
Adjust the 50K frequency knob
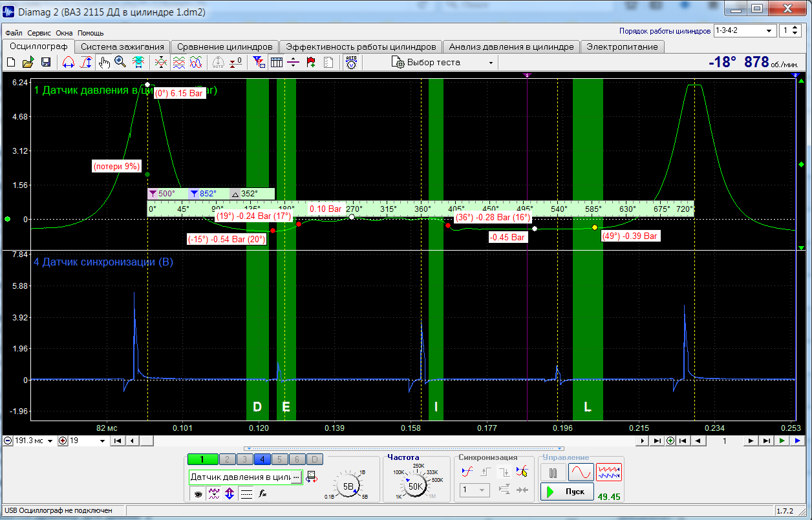(x=416, y=486)
